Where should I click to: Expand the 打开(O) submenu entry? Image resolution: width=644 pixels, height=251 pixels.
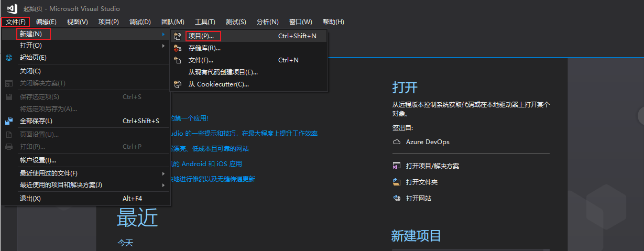pyautogui.click(x=86, y=46)
